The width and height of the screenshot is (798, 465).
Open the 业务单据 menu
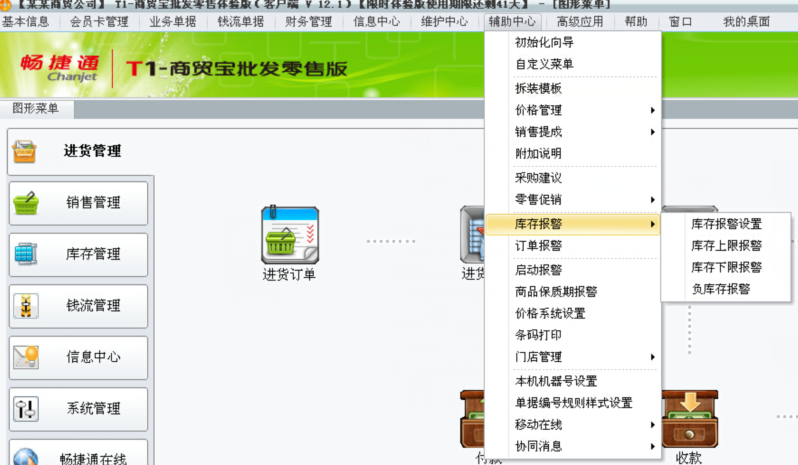pos(173,22)
